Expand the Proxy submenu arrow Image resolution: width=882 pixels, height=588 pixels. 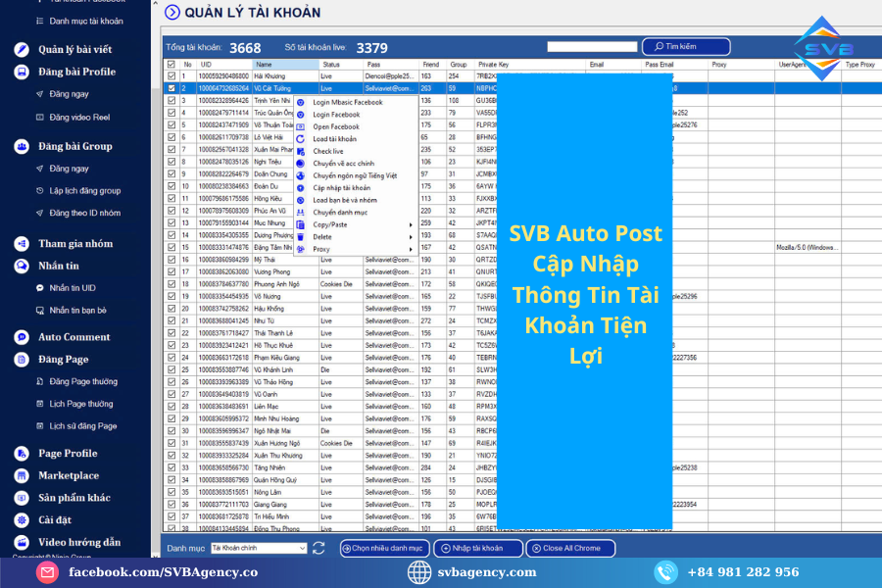[x=410, y=249]
